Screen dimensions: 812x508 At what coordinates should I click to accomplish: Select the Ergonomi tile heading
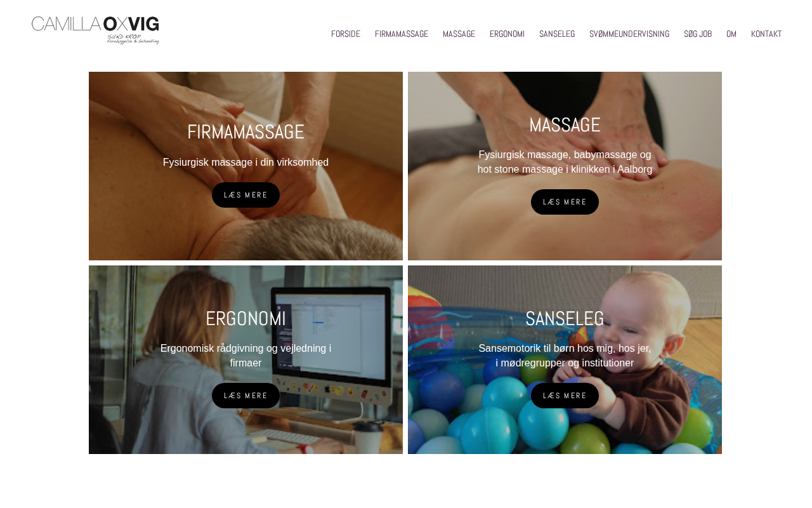[246, 318]
